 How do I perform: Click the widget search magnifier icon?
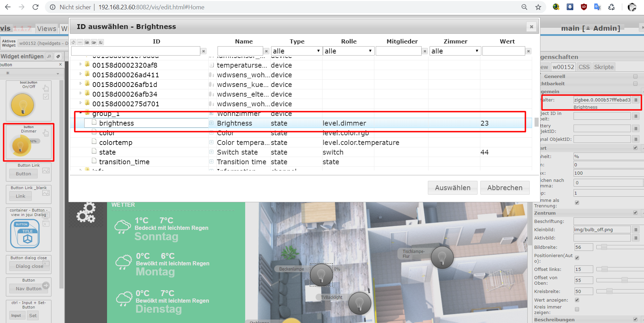[x=49, y=56]
